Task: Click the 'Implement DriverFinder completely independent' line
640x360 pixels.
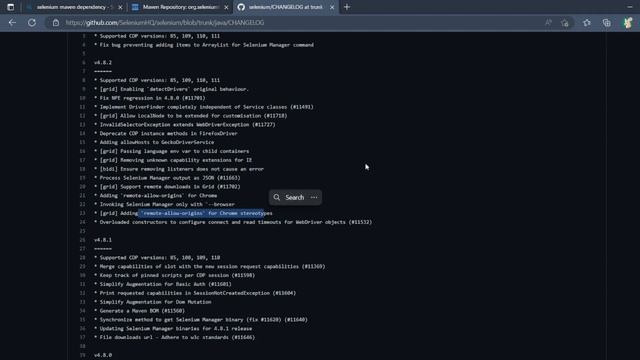Action: coord(204,107)
